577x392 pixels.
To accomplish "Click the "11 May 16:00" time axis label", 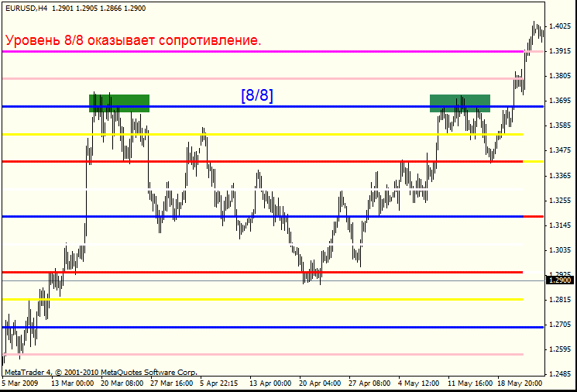I will [x=470, y=383].
